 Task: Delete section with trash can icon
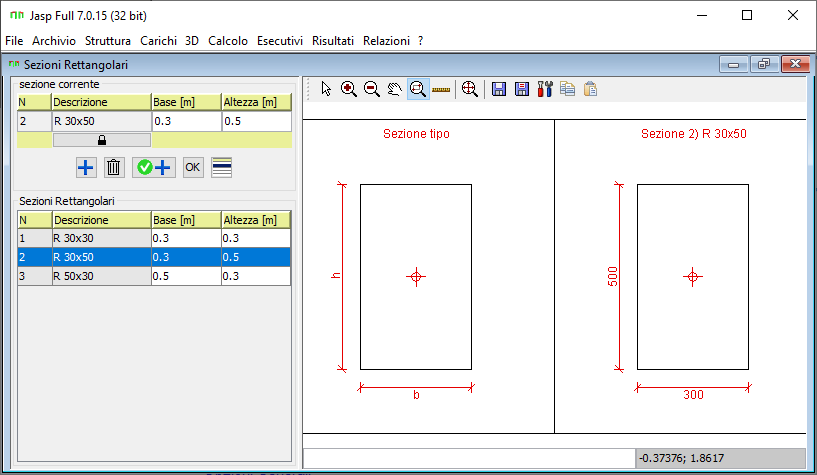(114, 167)
